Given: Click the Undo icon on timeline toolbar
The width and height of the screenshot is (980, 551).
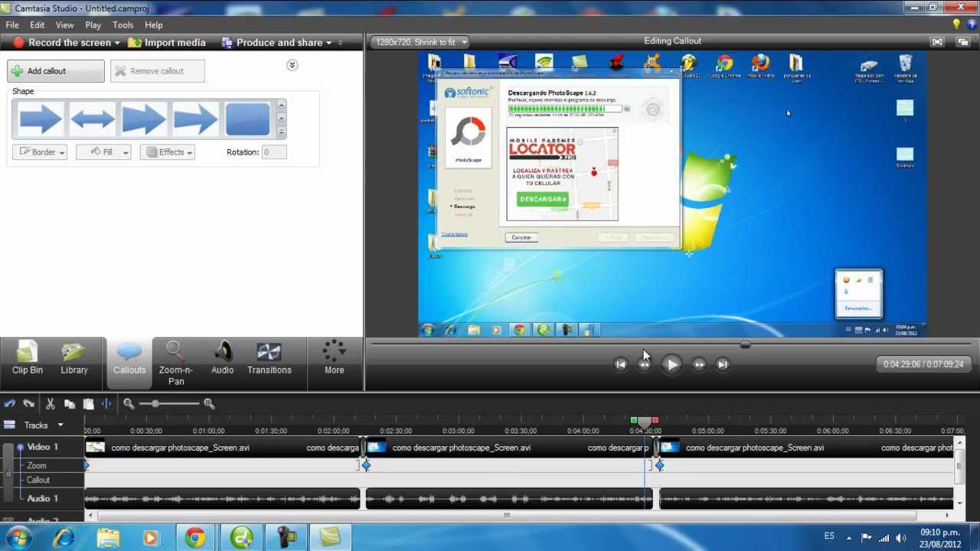Looking at the screenshot, I should 9,403.
